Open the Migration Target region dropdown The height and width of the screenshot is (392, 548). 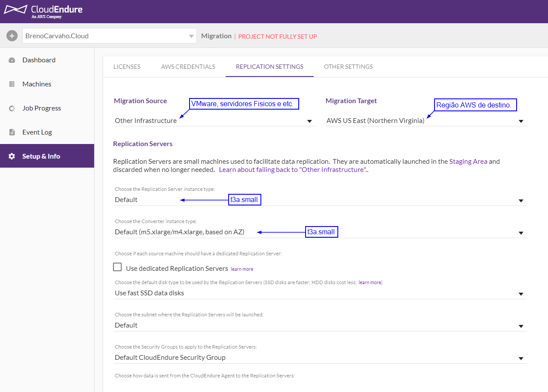[426, 121]
